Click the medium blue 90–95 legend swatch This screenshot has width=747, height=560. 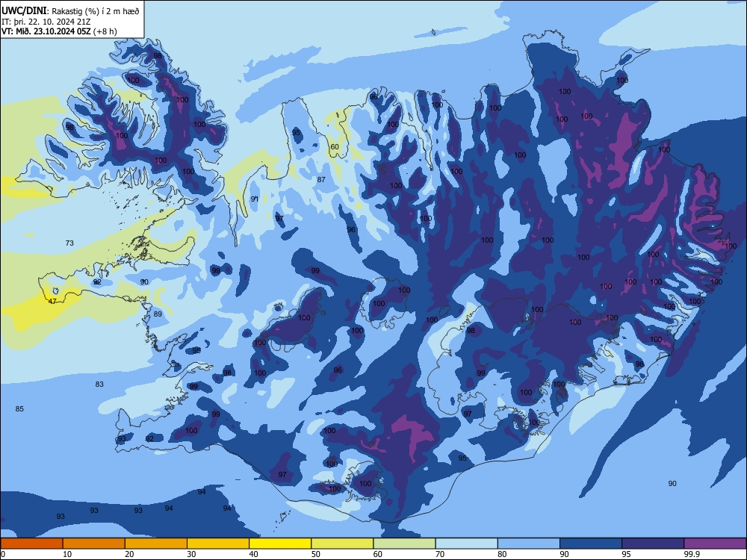coord(591,544)
